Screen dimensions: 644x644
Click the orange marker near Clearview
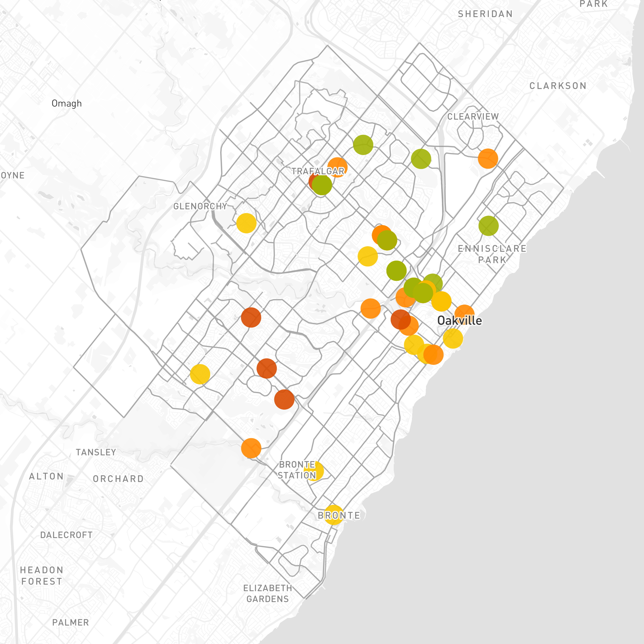point(488,159)
